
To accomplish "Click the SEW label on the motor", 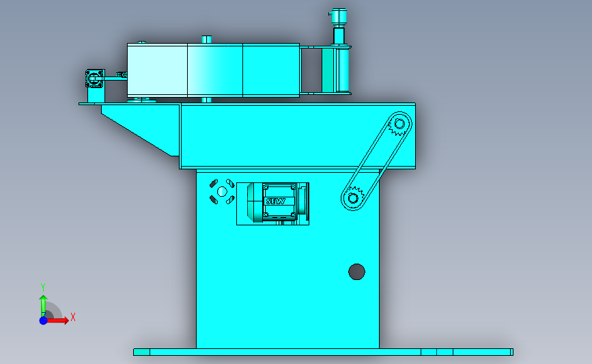I will 276,201.
